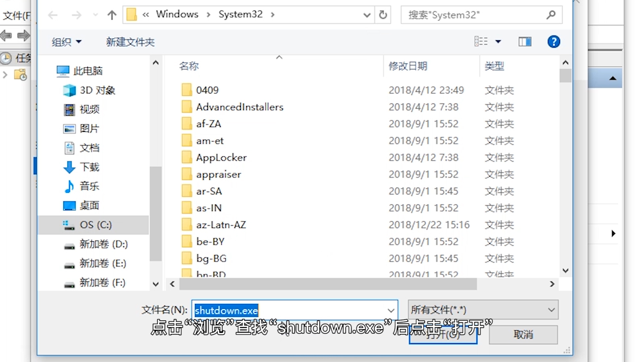Select the appraiser folder
The width and height of the screenshot is (644, 362).
(219, 174)
